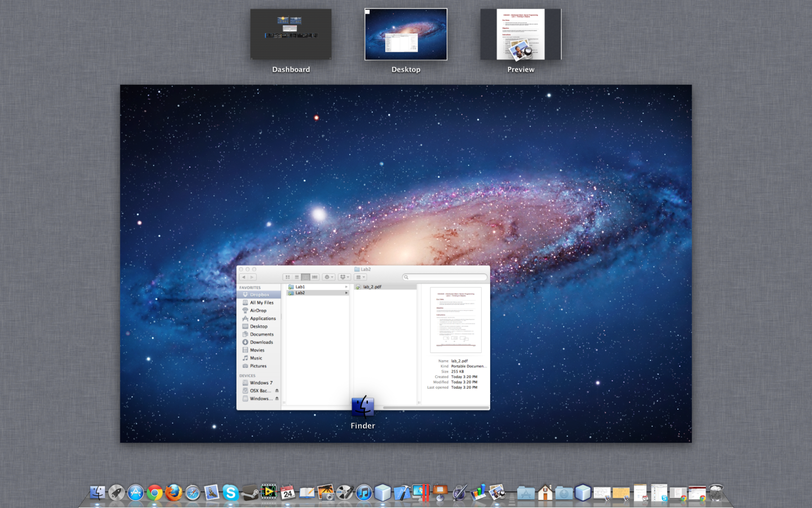Open iCal calendar icon showing 24
This screenshot has width=812, height=508.
click(x=288, y=492)
